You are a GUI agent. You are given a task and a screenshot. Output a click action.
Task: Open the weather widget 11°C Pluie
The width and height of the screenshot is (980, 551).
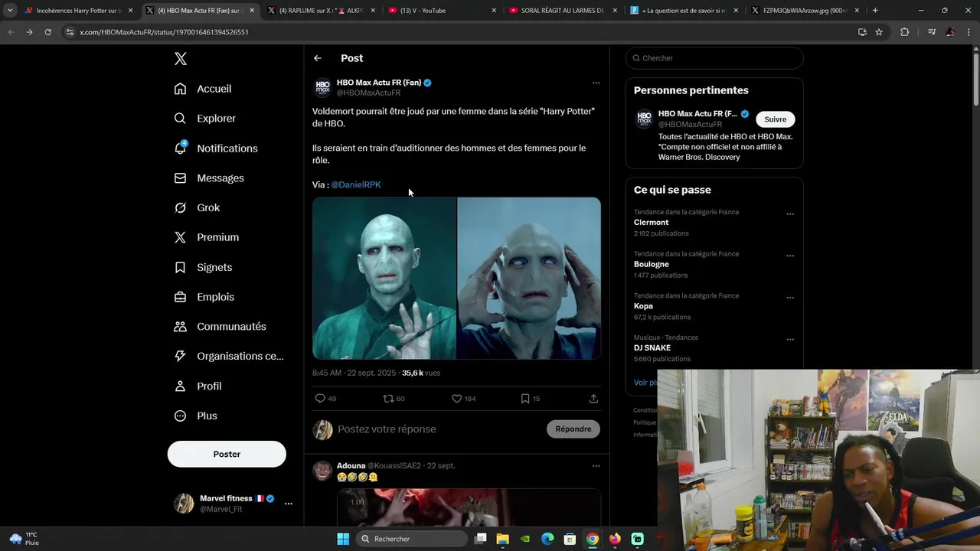click(25, 539)
